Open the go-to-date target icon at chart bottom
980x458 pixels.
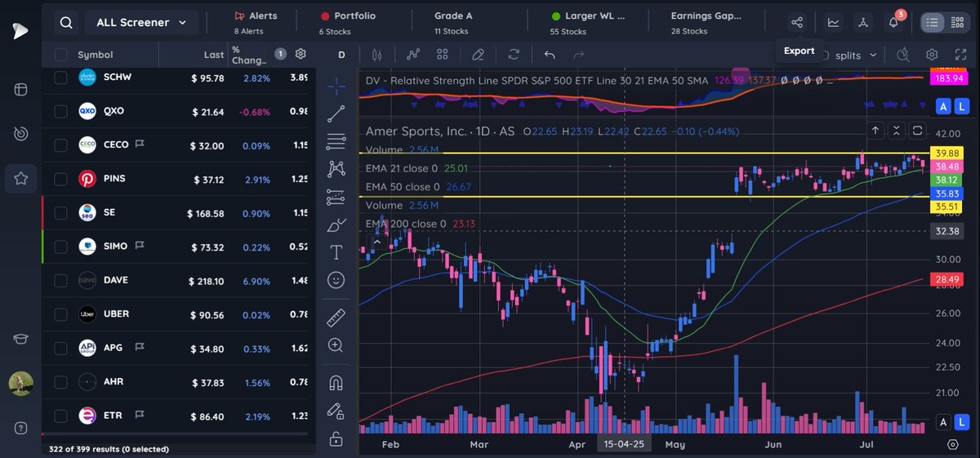tap(952, 444)
